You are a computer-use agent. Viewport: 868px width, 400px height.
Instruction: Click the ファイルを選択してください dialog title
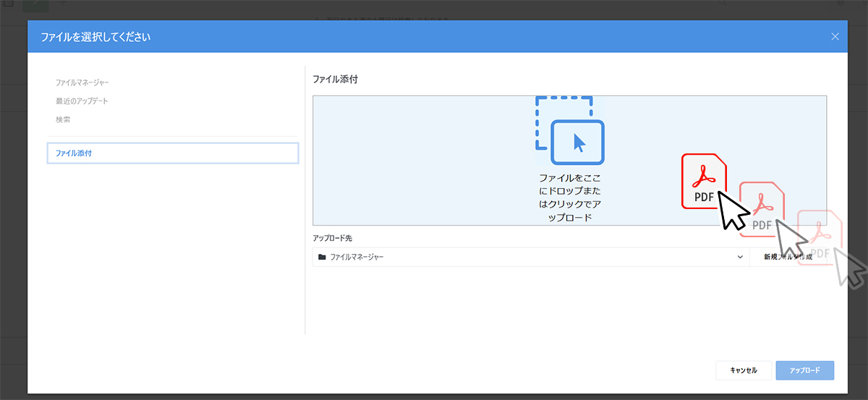[x=96, y=36]
